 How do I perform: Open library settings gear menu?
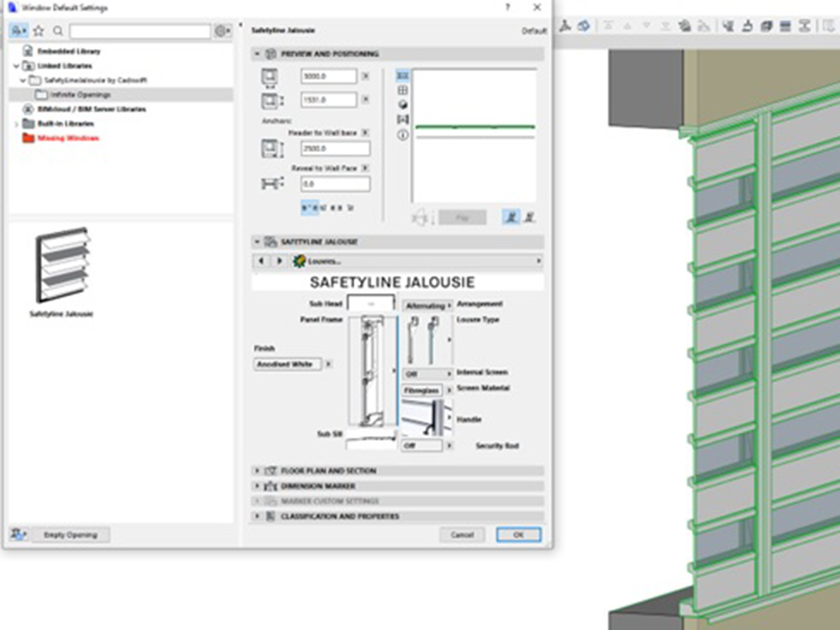pyautogui.click(x=223, y=31)
